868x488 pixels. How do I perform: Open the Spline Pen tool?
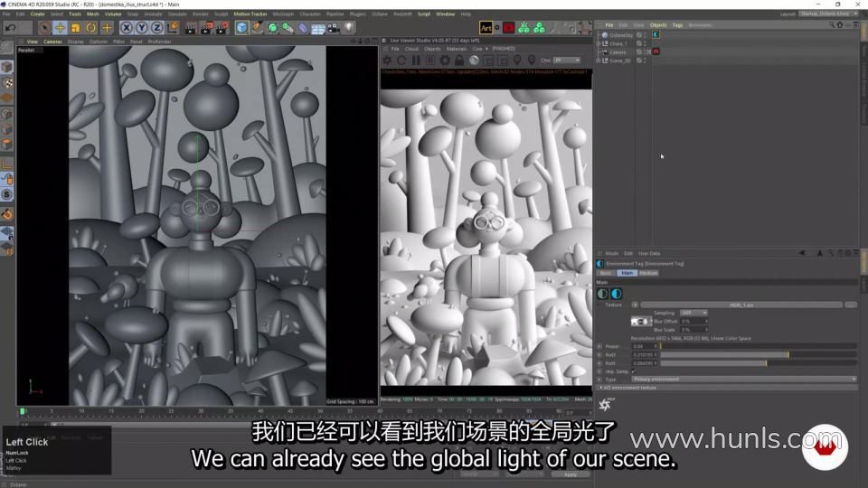258,27
